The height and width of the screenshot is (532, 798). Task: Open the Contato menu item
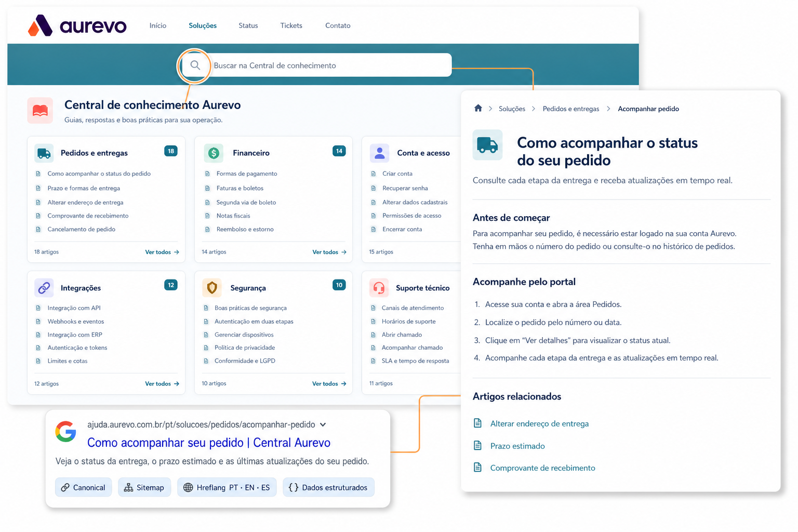(338, 25)
